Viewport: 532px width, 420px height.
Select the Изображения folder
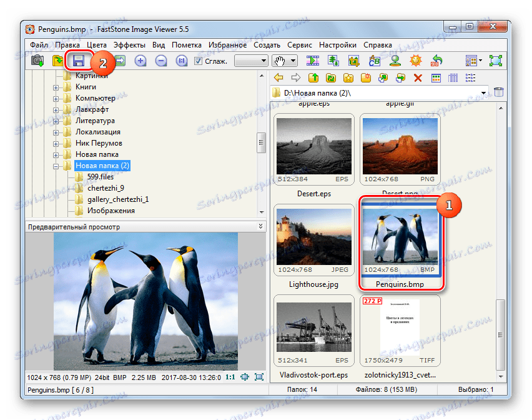[x=111, y=211]
